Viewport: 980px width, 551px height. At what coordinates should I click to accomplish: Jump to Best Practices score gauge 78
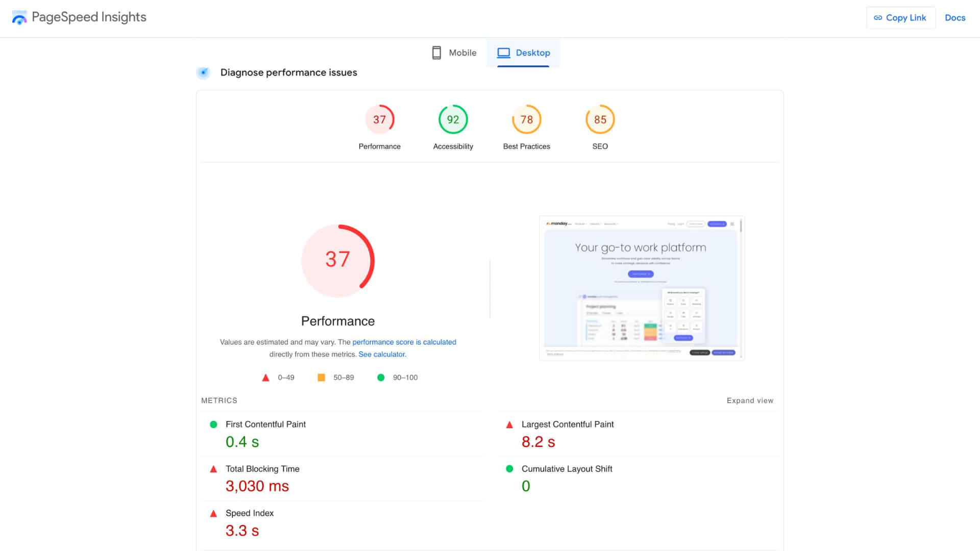526,119
